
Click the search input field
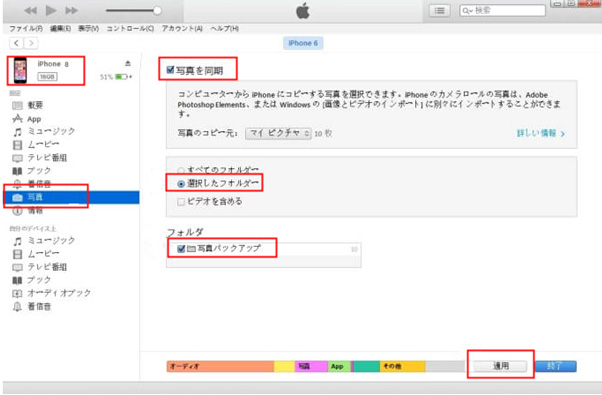click(x=503, y=11)
